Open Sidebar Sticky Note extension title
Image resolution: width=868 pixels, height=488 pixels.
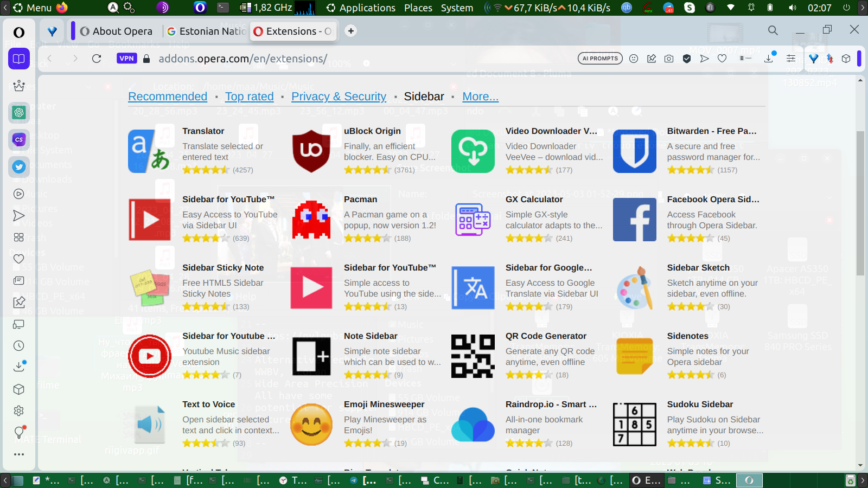223,268
